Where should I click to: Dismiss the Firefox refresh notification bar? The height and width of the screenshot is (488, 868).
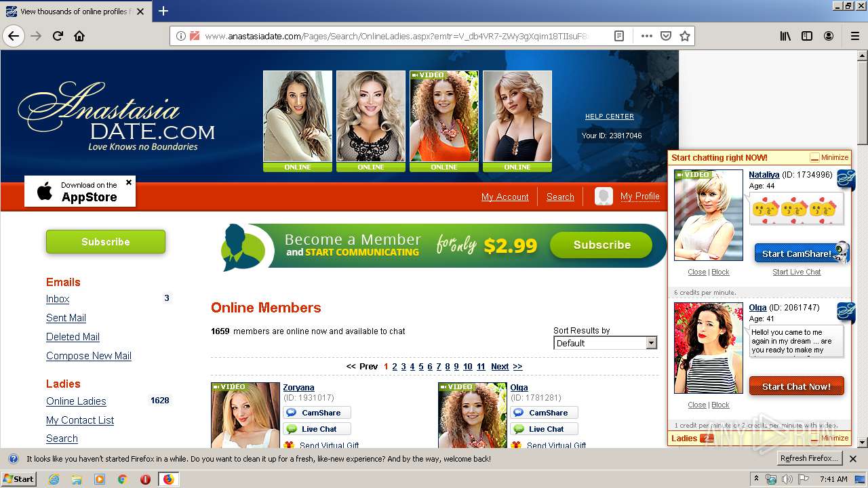(853, 459)
